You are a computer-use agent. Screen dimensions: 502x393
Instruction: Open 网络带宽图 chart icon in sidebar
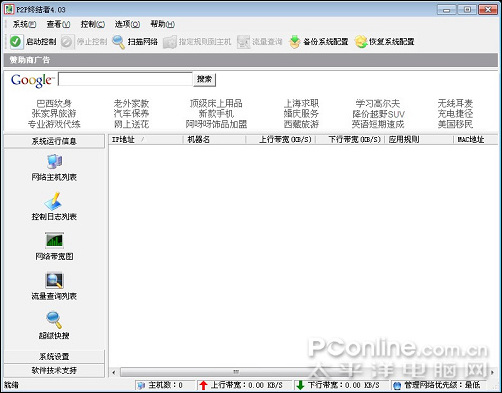coord(54,240)
